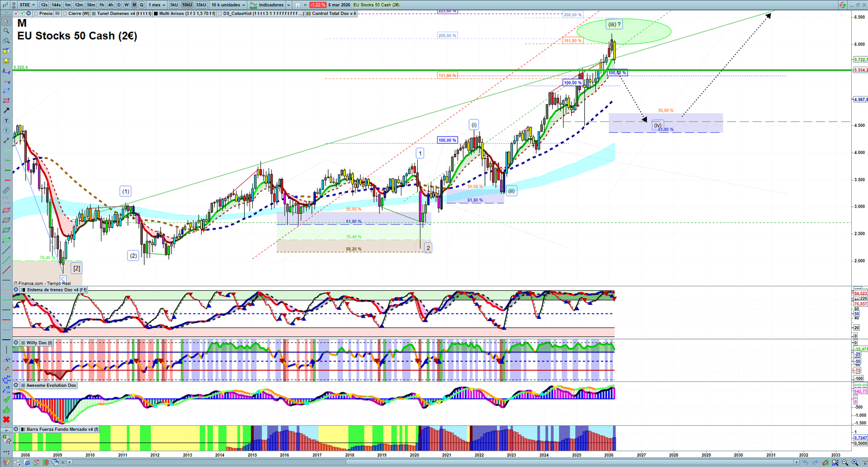Click the green plus add icon beside Precio
This screenshot has width=868, height=467.
(22, 14)
